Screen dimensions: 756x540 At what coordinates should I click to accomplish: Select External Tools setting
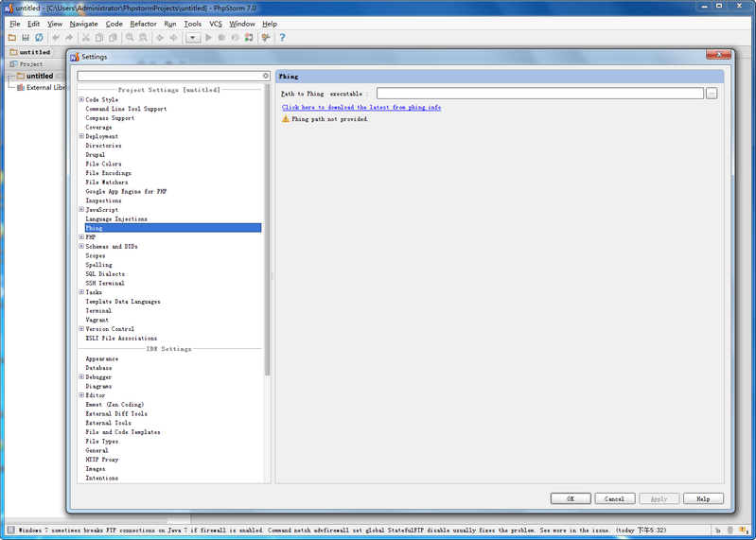pos(108,423)
